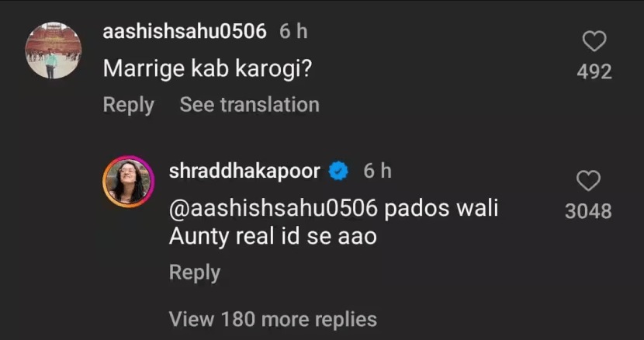Reply to shraddhakapoor's comment
This screenshot has height=340, width=644.
point(195,272)
